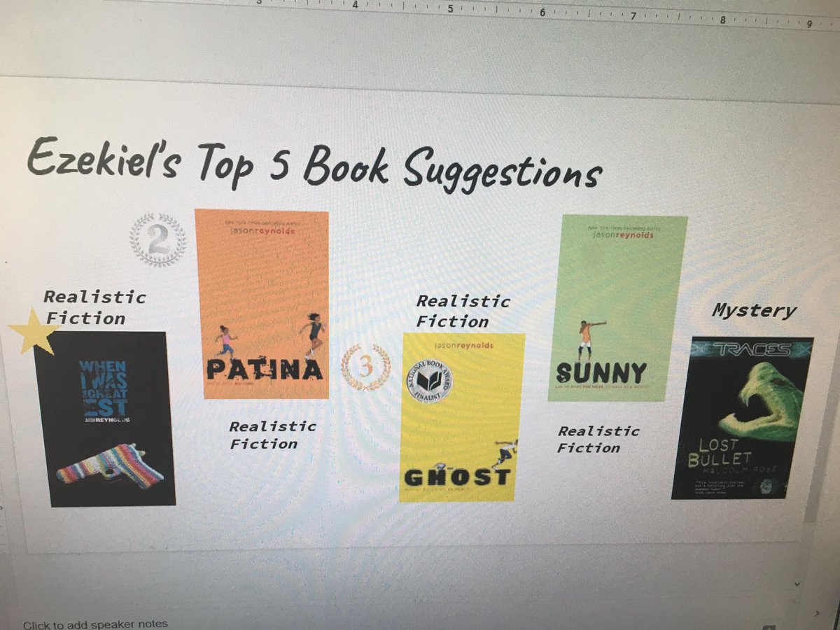The height and width of the screenshot is (630, 840).
Task: Select Realistic Fiction label above Greatest cover
Action: click(94, 307)
